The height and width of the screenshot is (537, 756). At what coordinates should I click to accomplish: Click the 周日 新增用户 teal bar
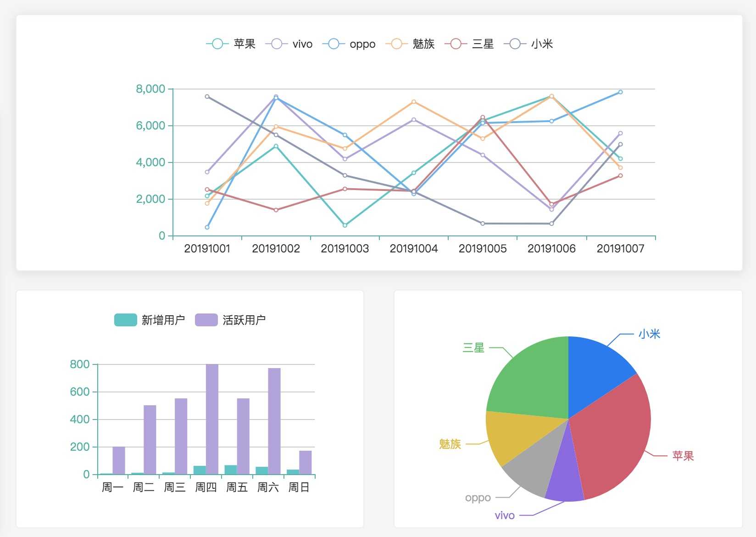(x=293, y=472)
